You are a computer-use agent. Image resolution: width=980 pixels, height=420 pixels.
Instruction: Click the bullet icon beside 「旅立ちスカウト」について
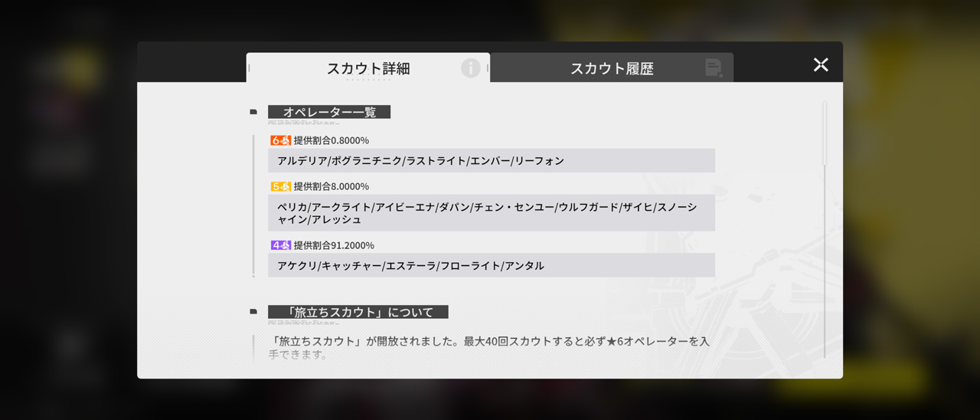point(253,312)
